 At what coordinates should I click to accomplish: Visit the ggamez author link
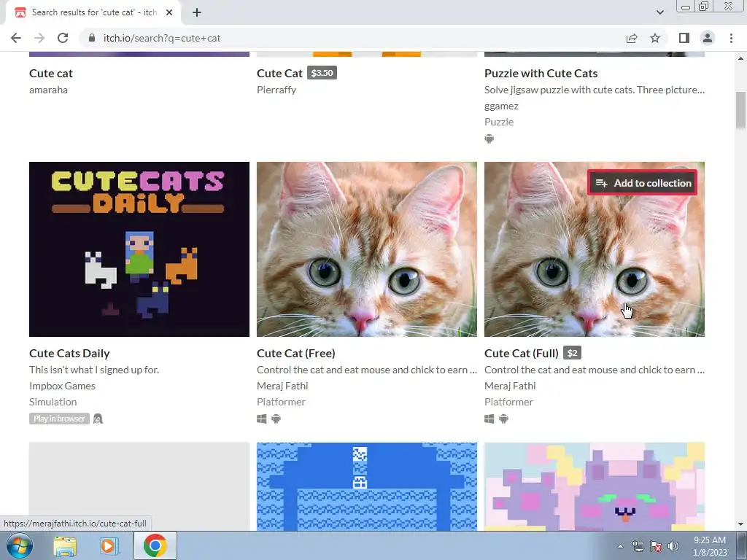point(501,106)
